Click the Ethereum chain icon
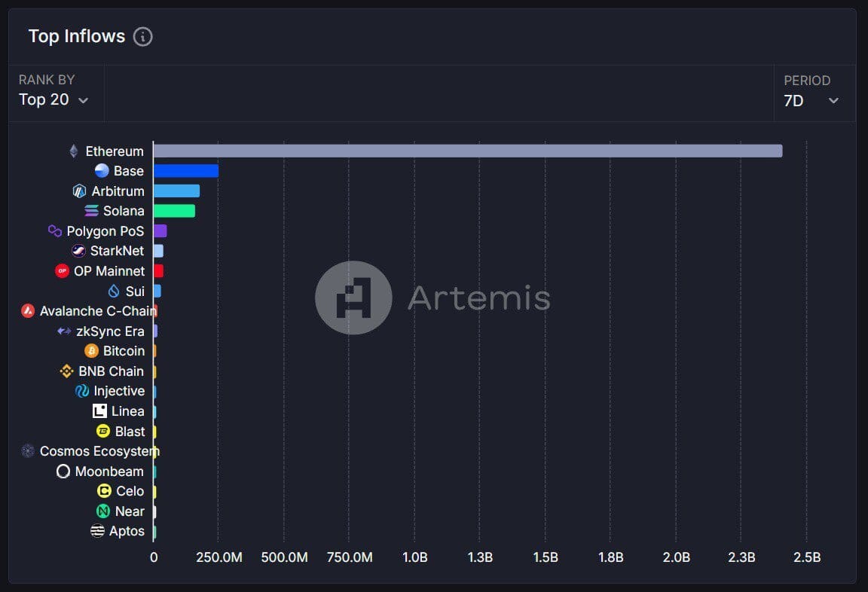The width and height of the screenshot is (868, 592). point(74,151)
